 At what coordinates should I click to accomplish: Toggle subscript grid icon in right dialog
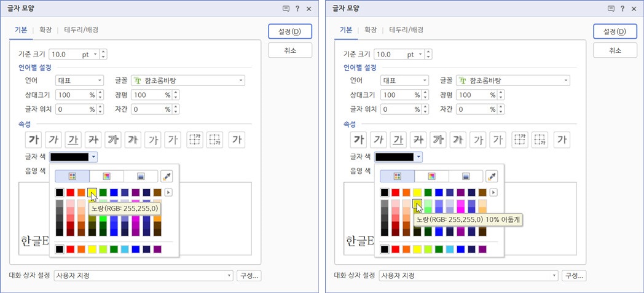coord(540,140)
